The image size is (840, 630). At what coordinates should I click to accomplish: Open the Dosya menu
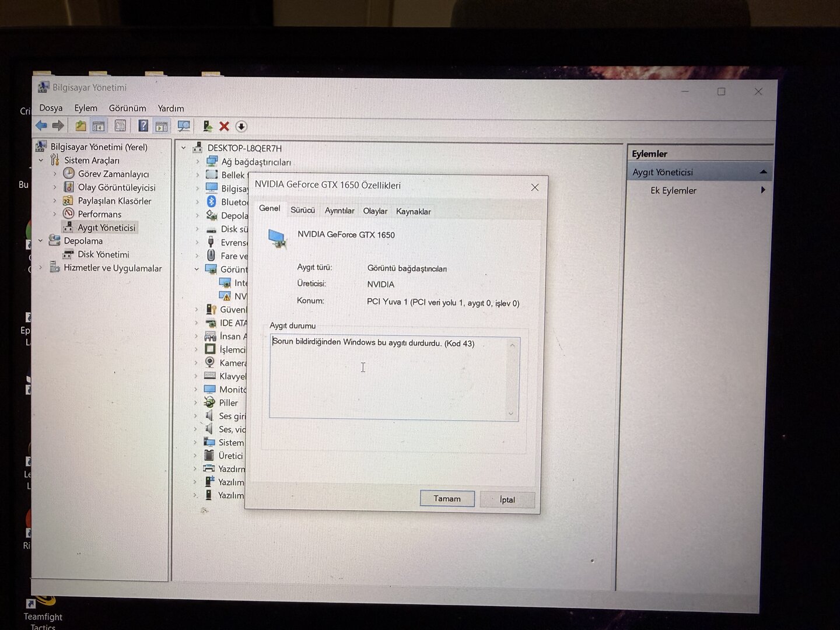click(x=51, y=108)
